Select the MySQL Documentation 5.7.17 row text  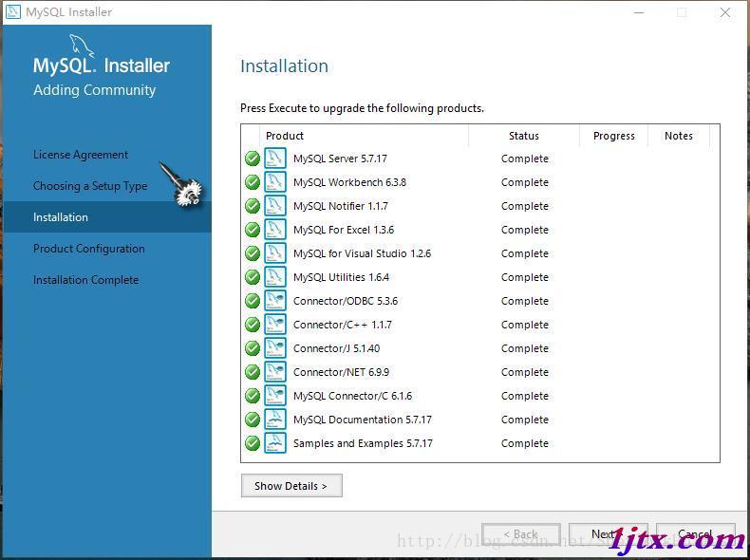[363, 420]
